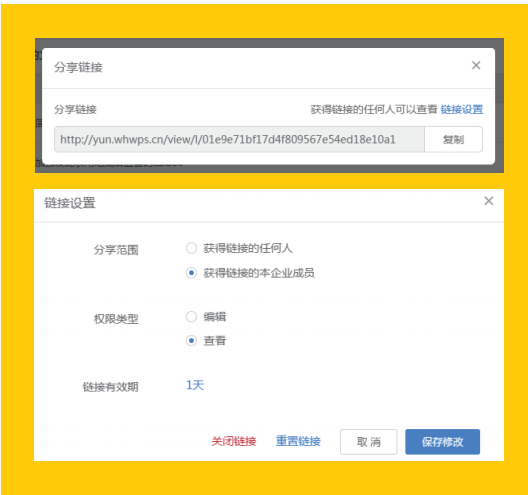Image resolution: width=528 pixels, height=495 pixels.
Task: Click the red 关闭链接 link
Action: (234, 441)
